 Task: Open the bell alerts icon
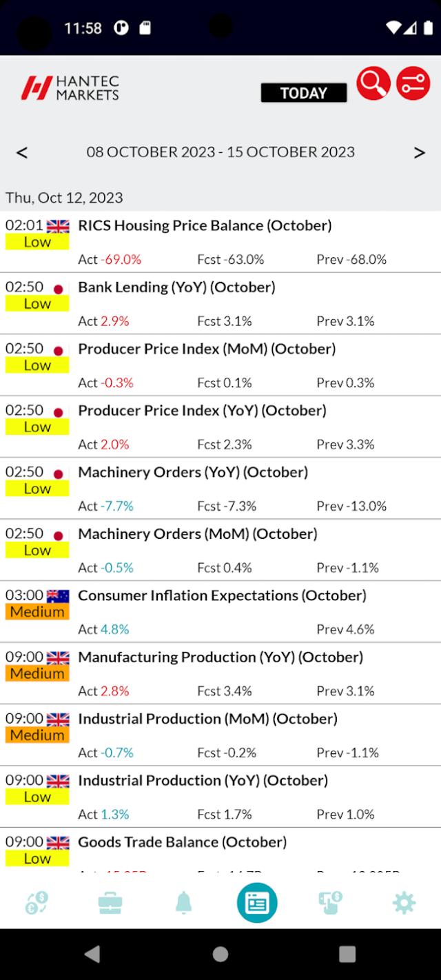pyautogui.click(x=183, y=902)
